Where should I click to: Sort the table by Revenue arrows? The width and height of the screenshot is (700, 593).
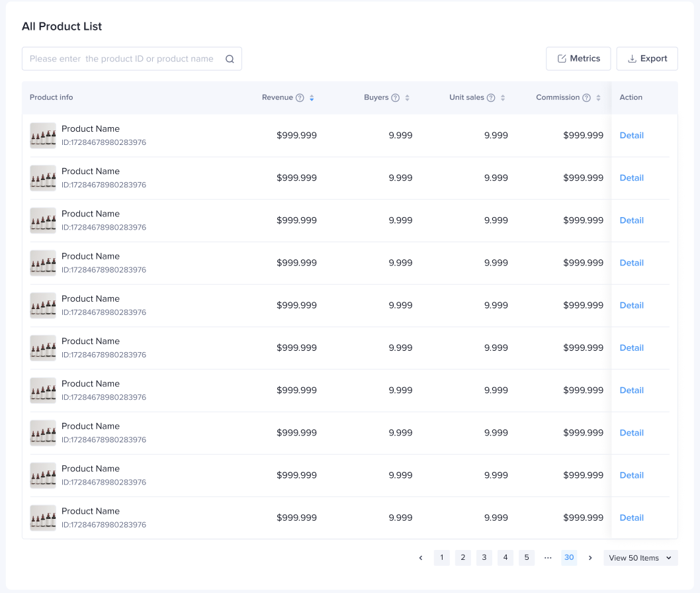coord(312,98)
